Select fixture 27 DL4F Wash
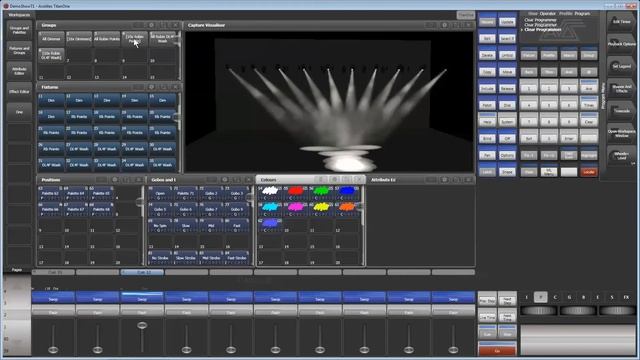Viewport: 640px width, 360px height. pos(79,148)
